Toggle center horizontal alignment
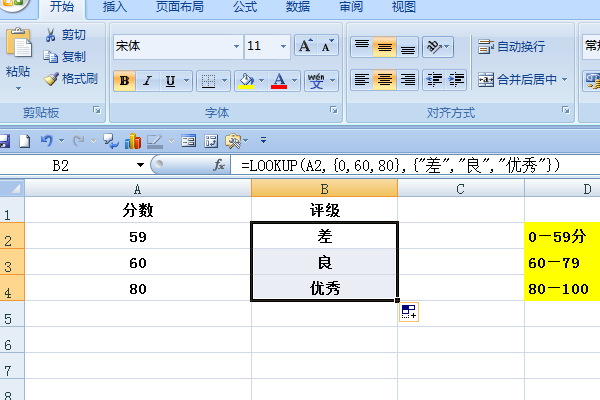 (x=384, y=80)
